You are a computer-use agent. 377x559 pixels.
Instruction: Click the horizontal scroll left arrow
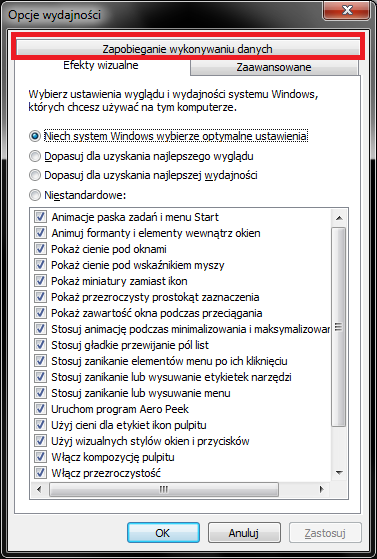[x=39, y=489]
